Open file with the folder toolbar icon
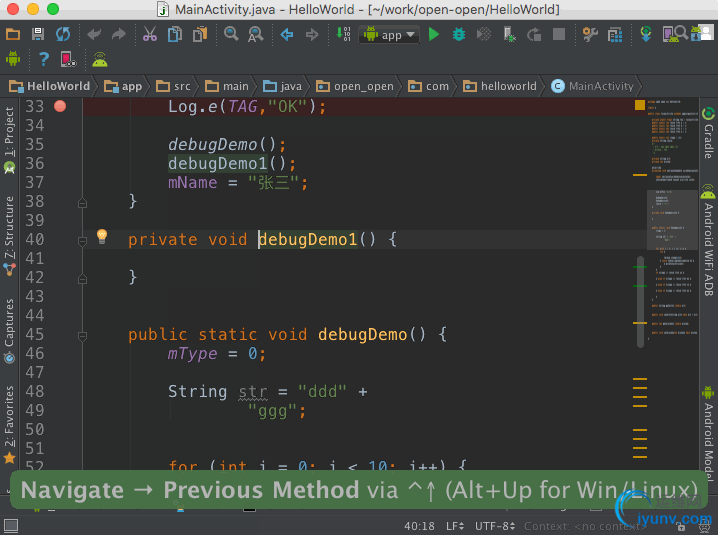Screen dimensions: 718x535 13,34
